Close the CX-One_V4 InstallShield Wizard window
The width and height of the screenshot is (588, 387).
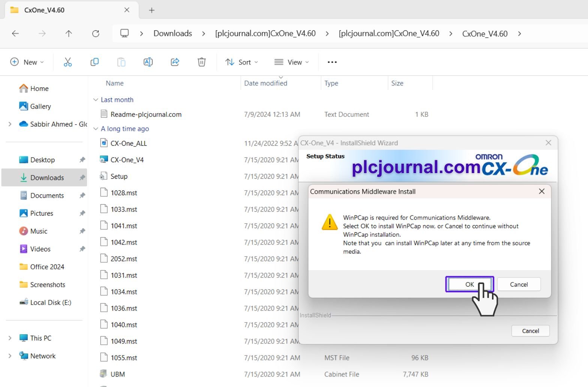tap(548, 143)
